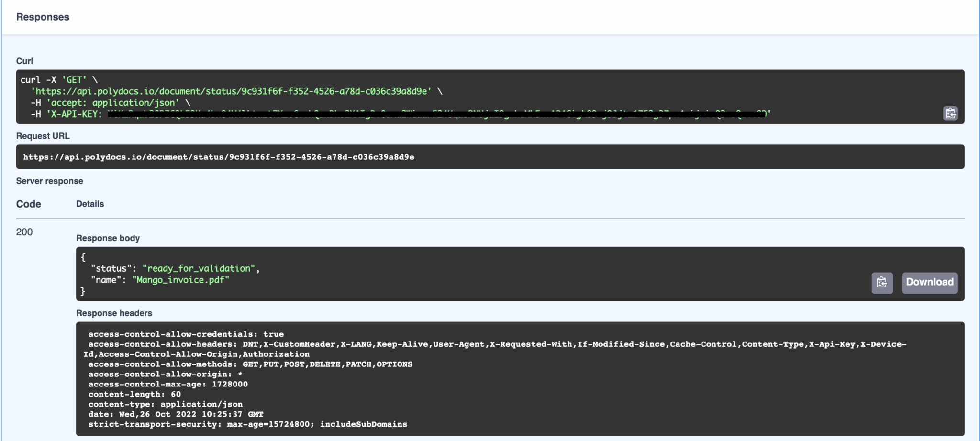Click the 200 response code
This screenshot has height=441, width=980.
[x=23, y=232]
